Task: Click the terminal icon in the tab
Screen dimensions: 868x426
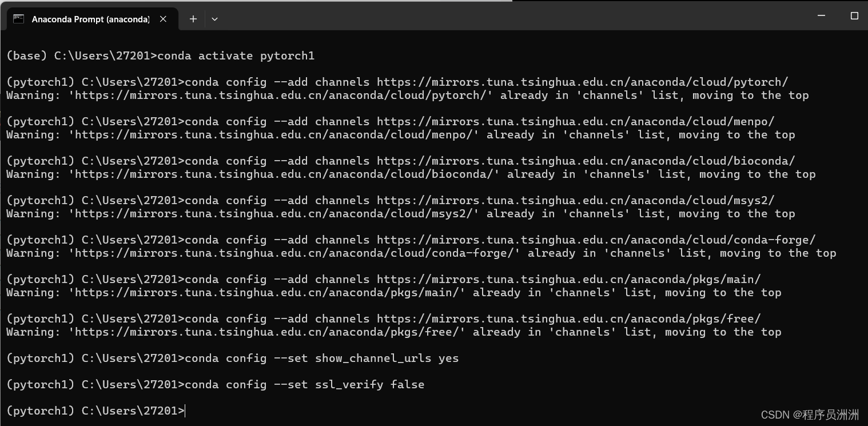Action: (18, 19)
